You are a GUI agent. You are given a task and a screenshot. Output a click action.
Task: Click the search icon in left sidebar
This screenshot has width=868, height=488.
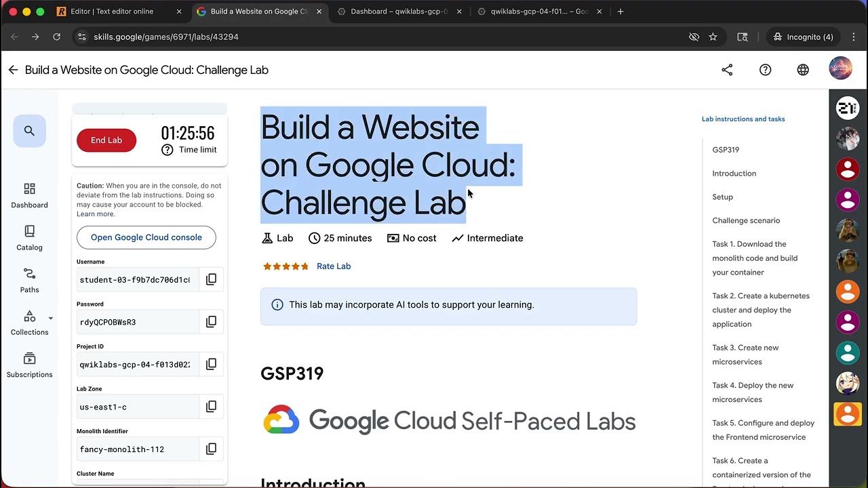(x=29, y=131)
